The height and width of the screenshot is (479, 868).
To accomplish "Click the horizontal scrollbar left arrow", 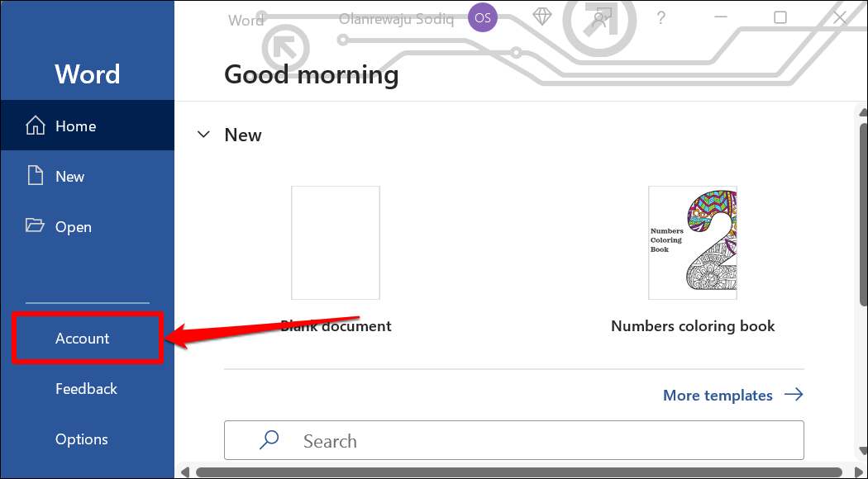I will coord(186,472).
